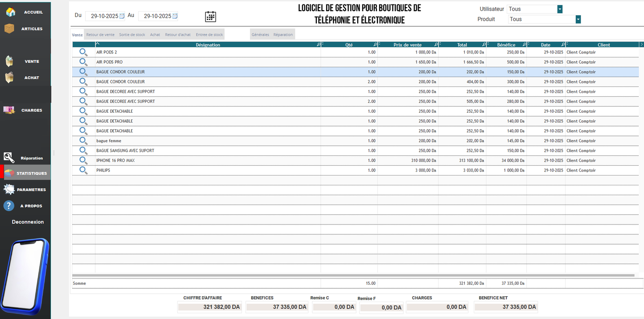Click the ACCUEIL home icon in sidebar
The width and height of the screenshot is (644, 319).
coord(10,12)
